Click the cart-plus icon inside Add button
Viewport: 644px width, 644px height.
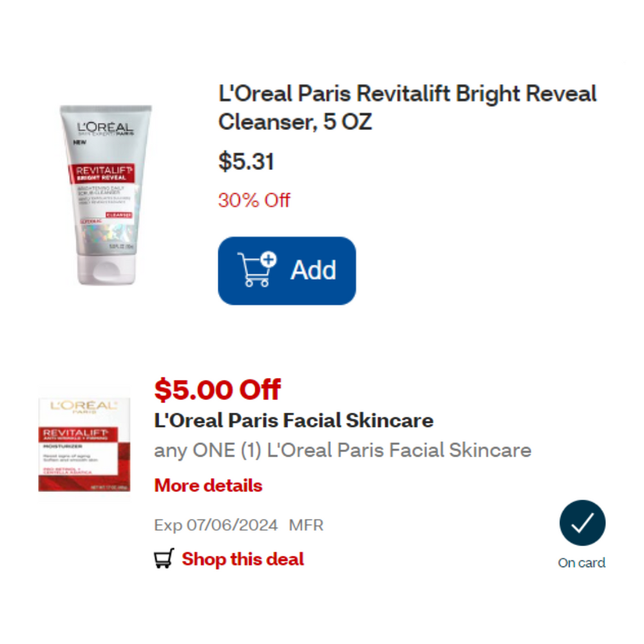pyautogui.click(x=257, y=269)
